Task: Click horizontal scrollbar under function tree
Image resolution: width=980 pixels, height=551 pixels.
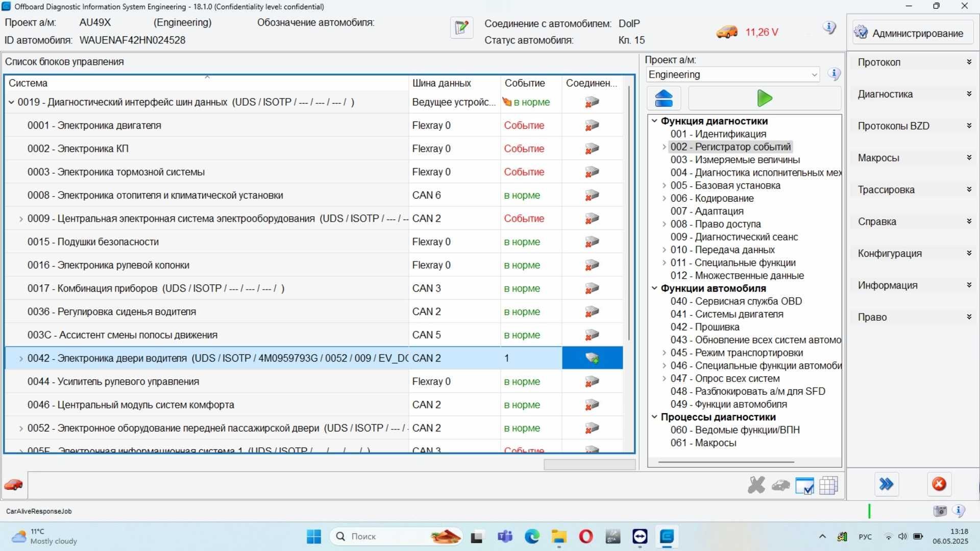Action: click(726, 462)
